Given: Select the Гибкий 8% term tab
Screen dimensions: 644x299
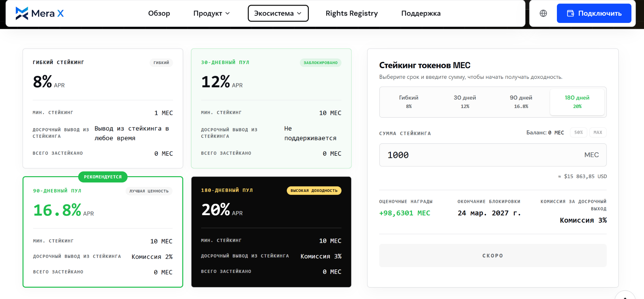Looking at the screenshot, I should point(408,102).
